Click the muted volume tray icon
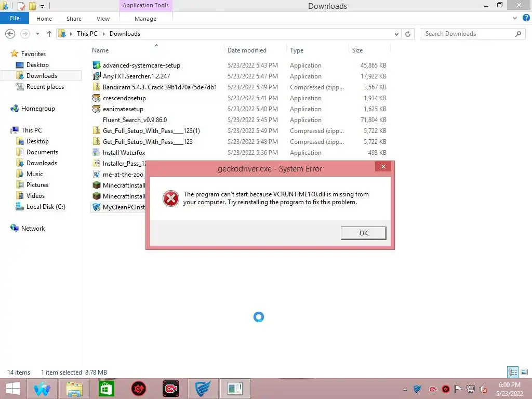 [483, 389]
